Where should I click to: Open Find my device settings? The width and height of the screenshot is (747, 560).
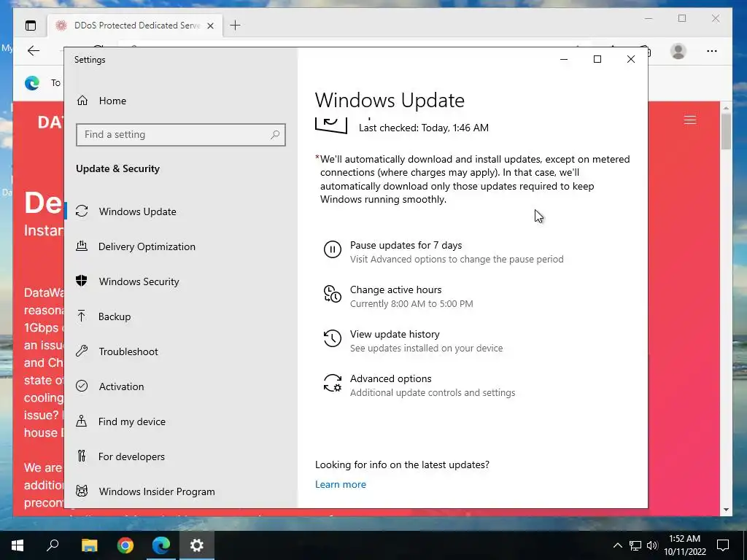181,421
